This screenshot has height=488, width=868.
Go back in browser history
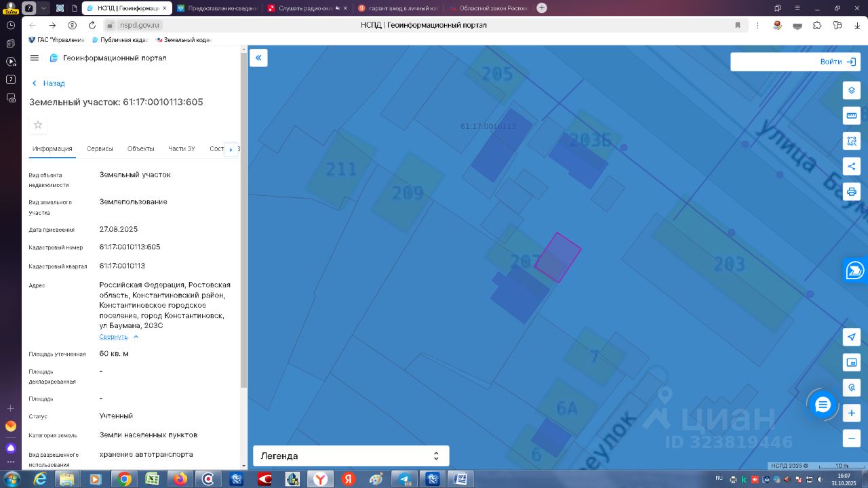(x=32, y=25)
